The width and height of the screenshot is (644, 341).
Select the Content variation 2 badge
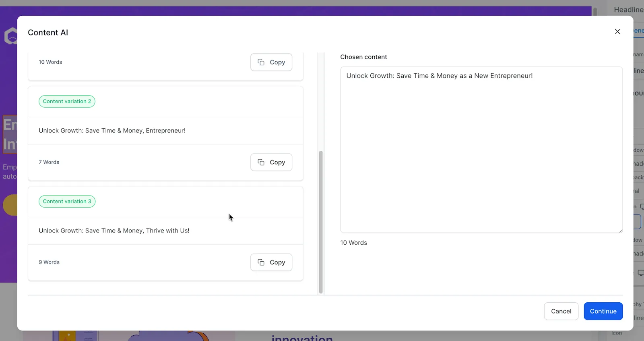click(67, 101)
